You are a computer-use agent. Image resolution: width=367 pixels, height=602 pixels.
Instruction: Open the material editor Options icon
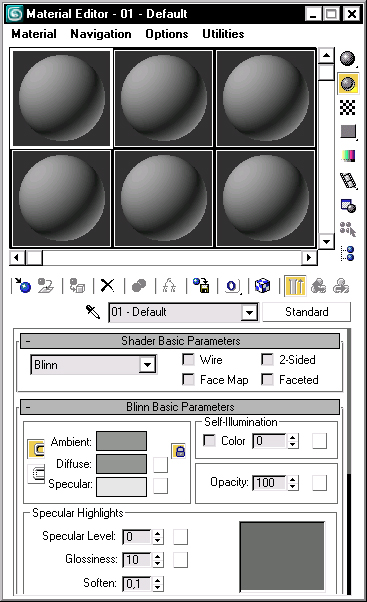pyautogui.click(x=348, y=205)
